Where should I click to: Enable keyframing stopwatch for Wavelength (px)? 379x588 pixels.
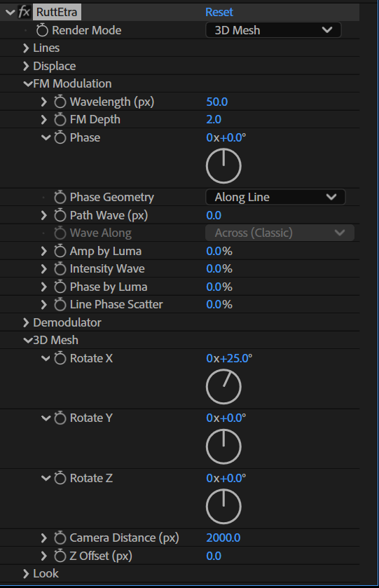60,102
